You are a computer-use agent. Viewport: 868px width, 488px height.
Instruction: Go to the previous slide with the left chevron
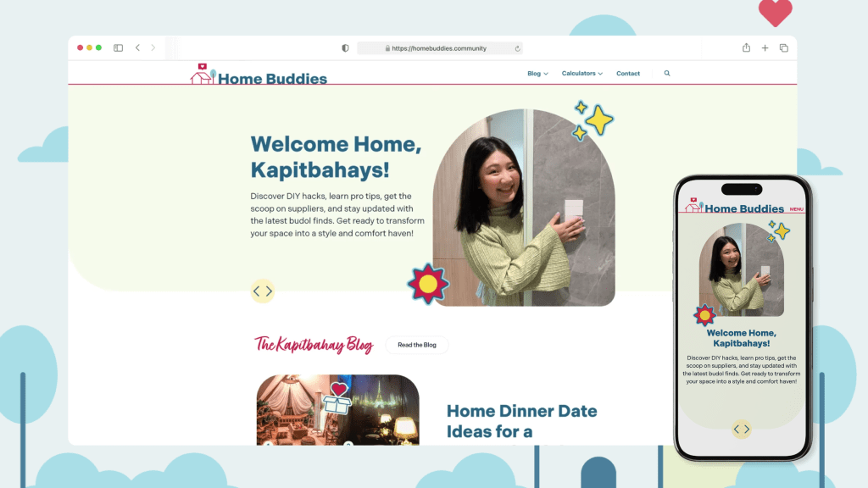pyautogui.click(x=256, y=291)
